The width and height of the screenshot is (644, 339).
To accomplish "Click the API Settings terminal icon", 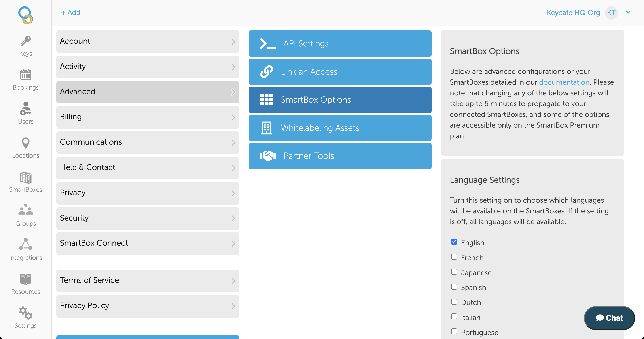I will pos(268,44).
